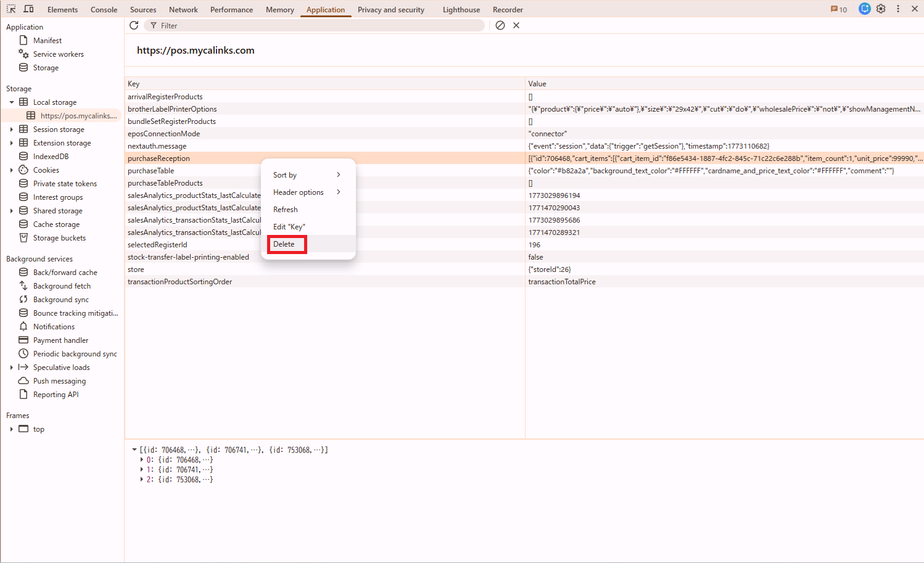Choose Delete from the context menu
Screen dimensions: 924x563
[x=284, y=244]
